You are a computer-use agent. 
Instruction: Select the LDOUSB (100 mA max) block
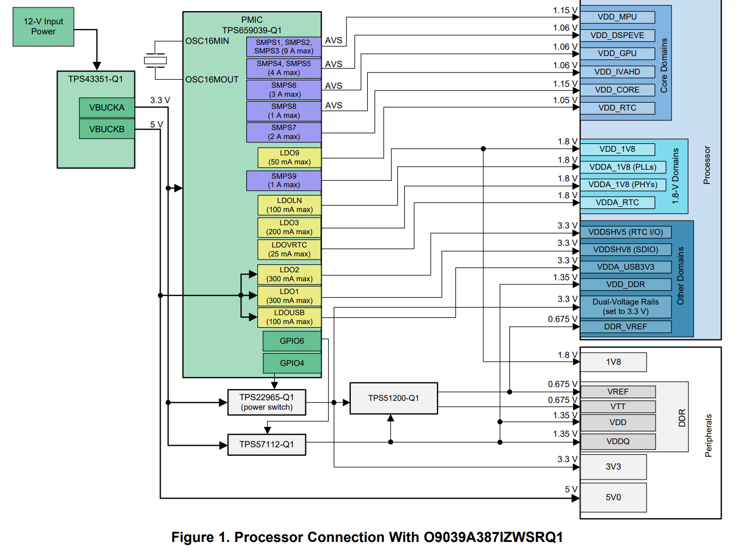(290, 317)
